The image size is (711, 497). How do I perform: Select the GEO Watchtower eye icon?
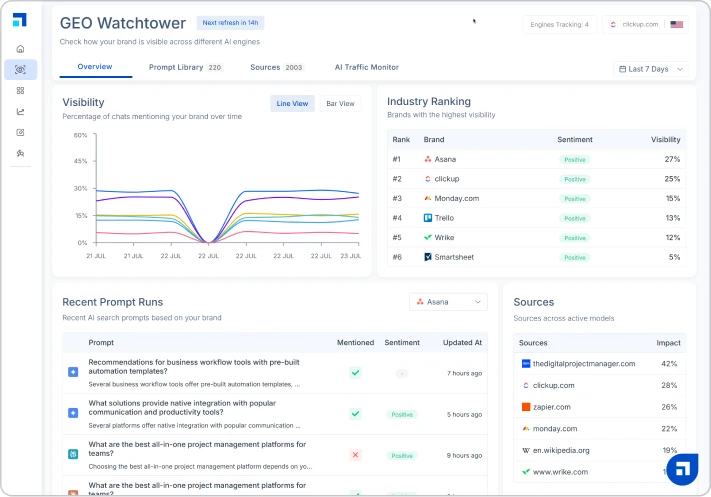(20, 70)
